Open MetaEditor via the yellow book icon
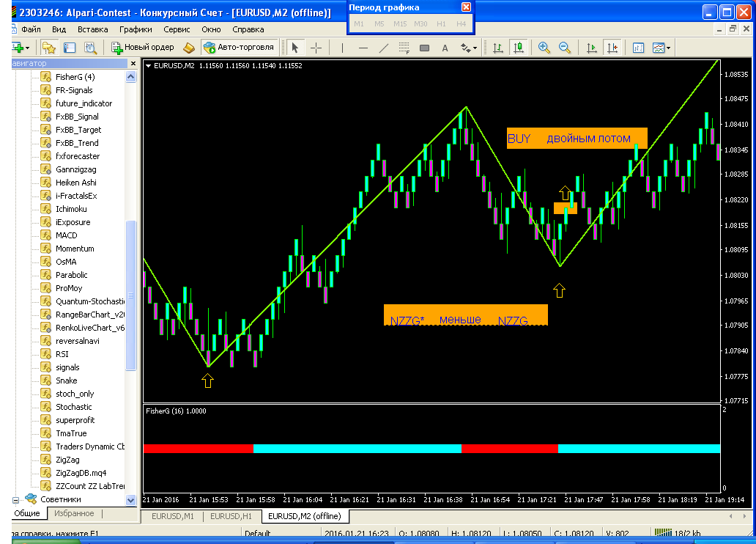 [189, 48]
